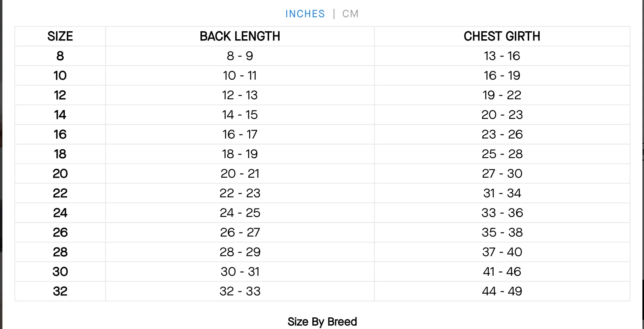Select size 18 row label
644x329 pixels.
tap(60, 154)
